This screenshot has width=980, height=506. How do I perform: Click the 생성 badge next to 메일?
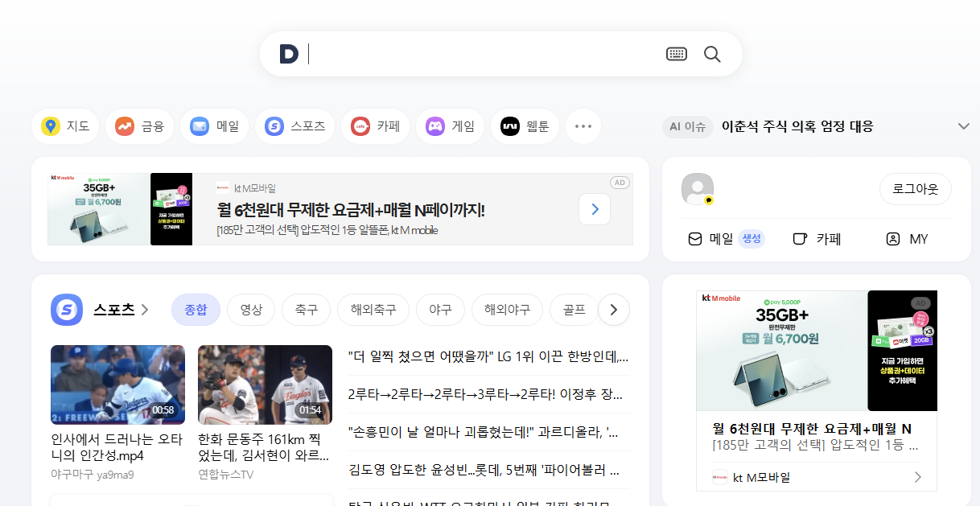click(x=751, y=239)
